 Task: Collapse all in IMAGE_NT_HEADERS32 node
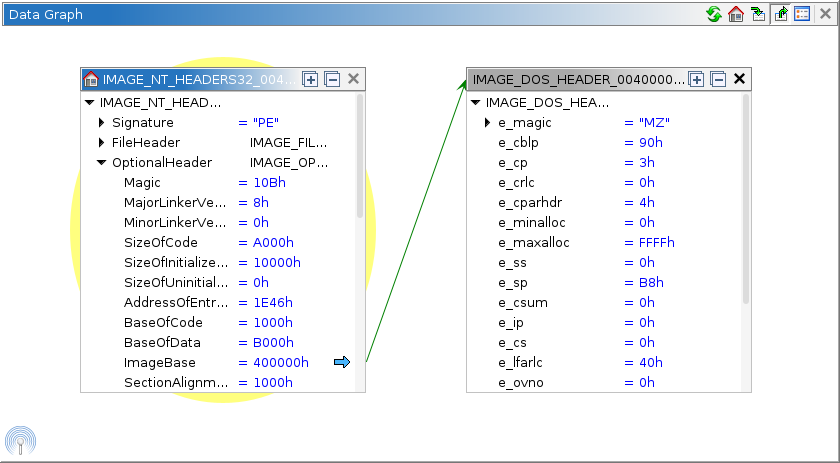point(332,79)
